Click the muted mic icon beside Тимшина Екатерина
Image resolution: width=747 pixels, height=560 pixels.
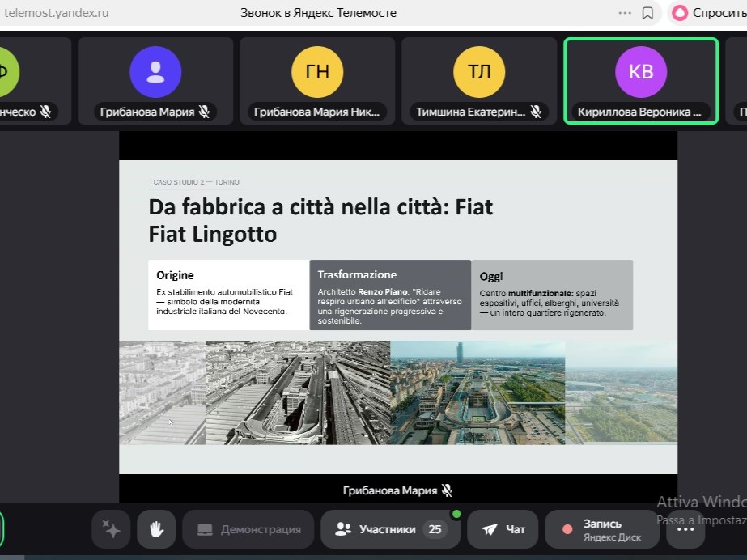coord(536,112)
